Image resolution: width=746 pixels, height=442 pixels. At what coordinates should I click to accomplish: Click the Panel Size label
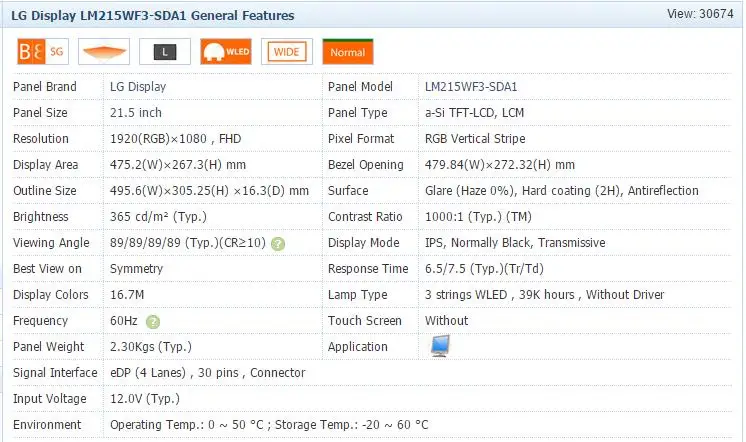click(40, 113)
